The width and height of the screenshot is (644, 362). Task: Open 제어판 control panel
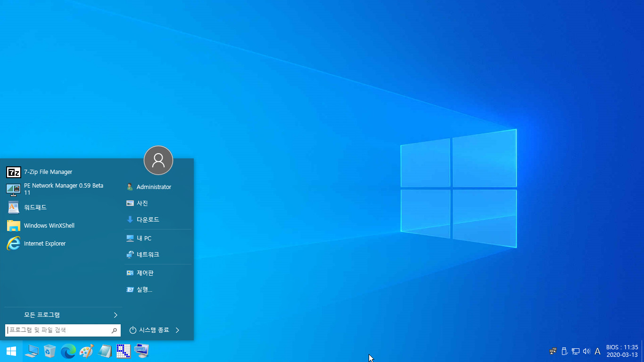pos(158,273)
